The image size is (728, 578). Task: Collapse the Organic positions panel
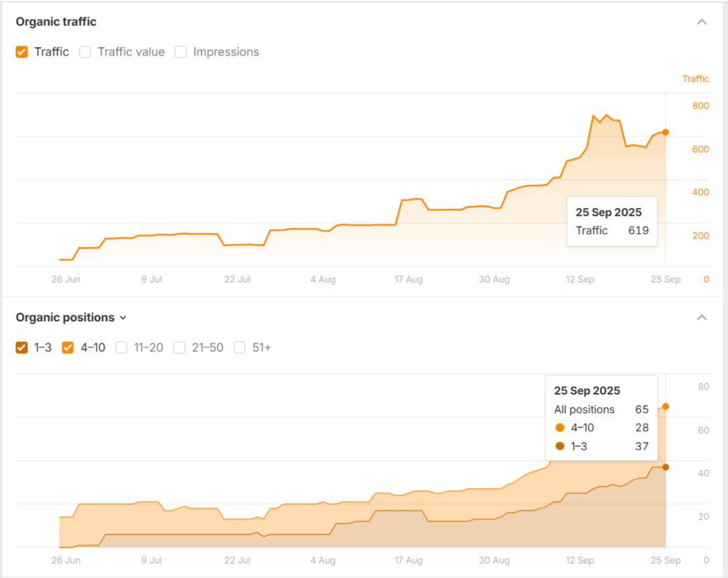pyautogui.click(x=702, y=318)
